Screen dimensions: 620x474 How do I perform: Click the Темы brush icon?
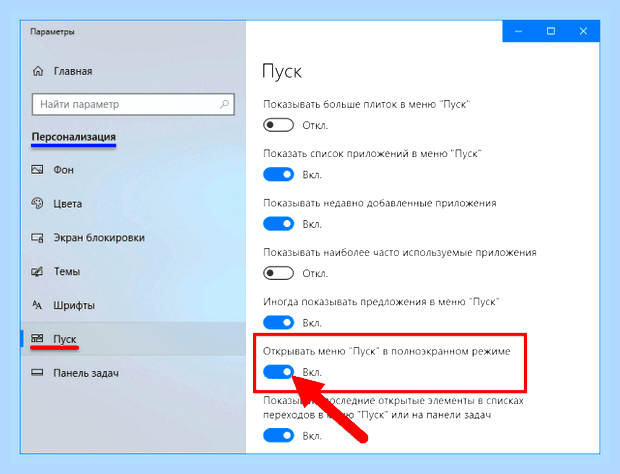click(37, 272)
